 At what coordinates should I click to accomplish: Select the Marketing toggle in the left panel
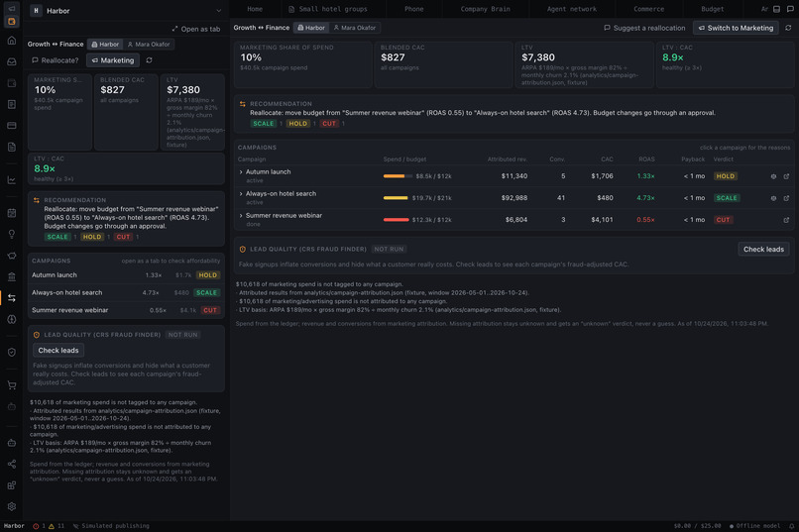pyautogui.click(x=113, y=60)
